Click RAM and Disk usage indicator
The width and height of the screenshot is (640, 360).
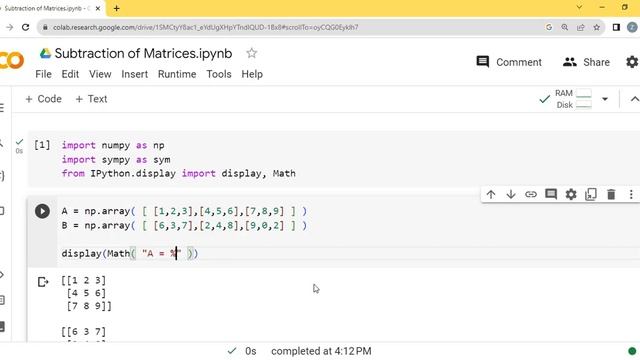pos(573,99)
